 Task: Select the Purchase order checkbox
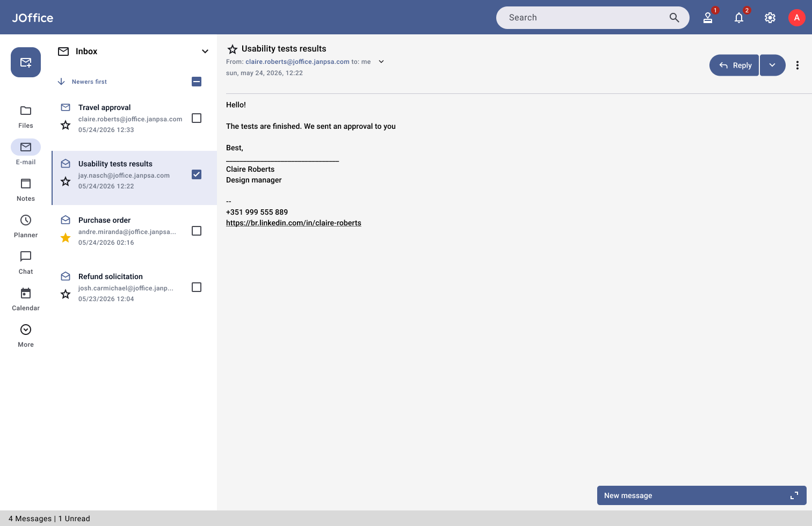pyautogui.click(x=197, y=231)
